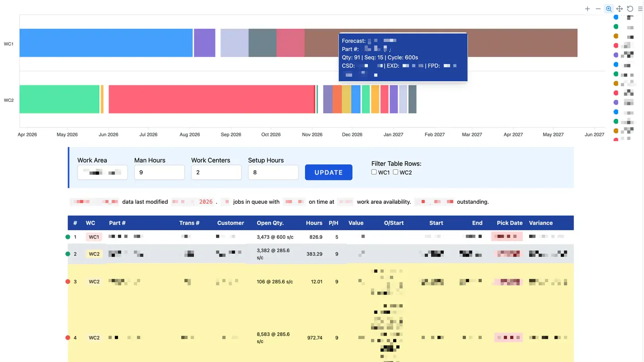Screen dimensions: 644x362
Task: Click the Part # column header
Action: [117, 223]
